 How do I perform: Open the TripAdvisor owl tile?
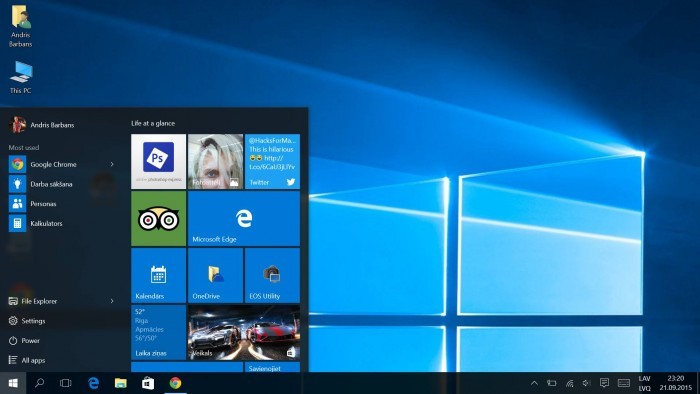158,219
